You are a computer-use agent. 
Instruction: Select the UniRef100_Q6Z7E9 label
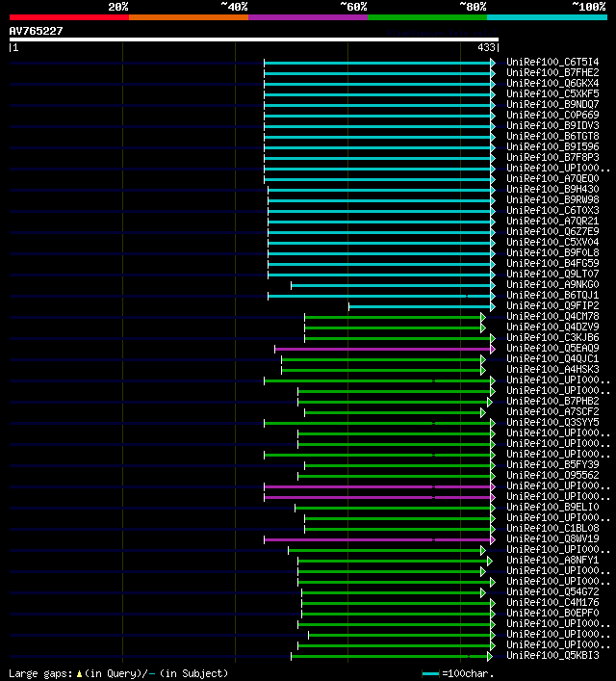pyautogui.click(x=552, y=231)
